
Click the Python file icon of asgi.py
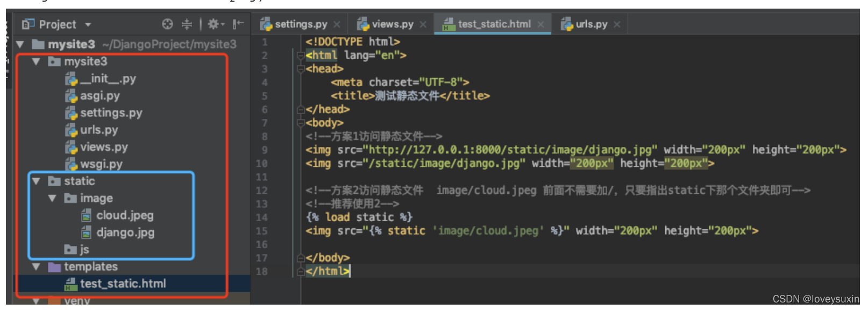[71, 96]
